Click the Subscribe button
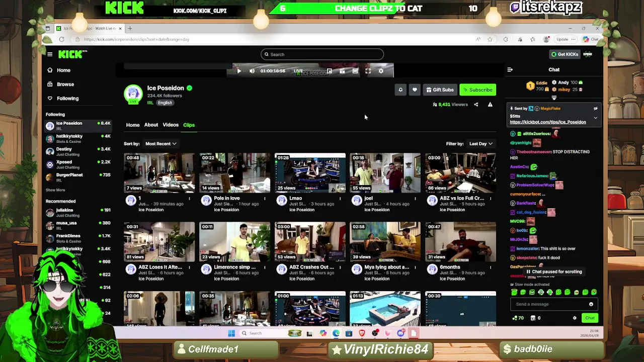This screenshot has width=644, height=362. point(477,90)
